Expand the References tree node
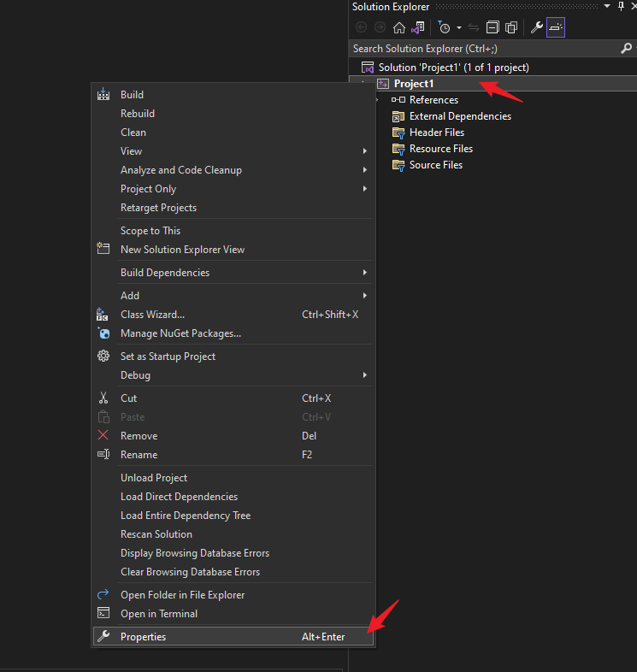The width and height of the screenshot is (637, 672). [x=377, y=100]
